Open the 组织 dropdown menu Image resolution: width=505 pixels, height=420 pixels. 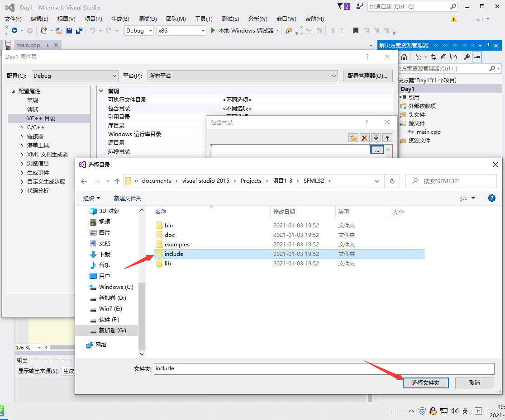(91, 198)
